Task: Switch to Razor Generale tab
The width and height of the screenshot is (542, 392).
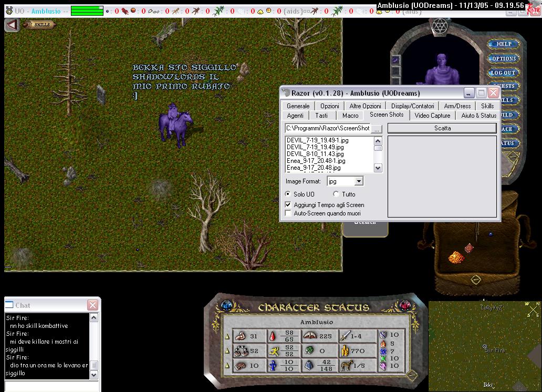Action: [298, 106]
